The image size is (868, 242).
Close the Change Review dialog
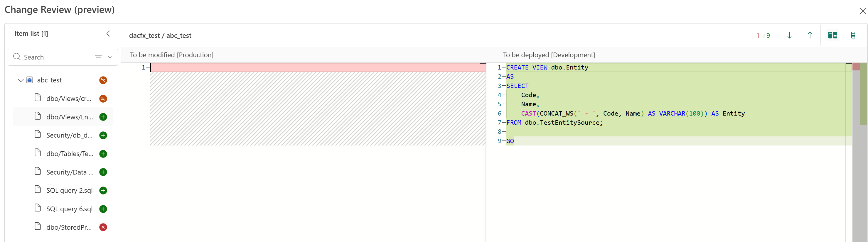point(862,11)
